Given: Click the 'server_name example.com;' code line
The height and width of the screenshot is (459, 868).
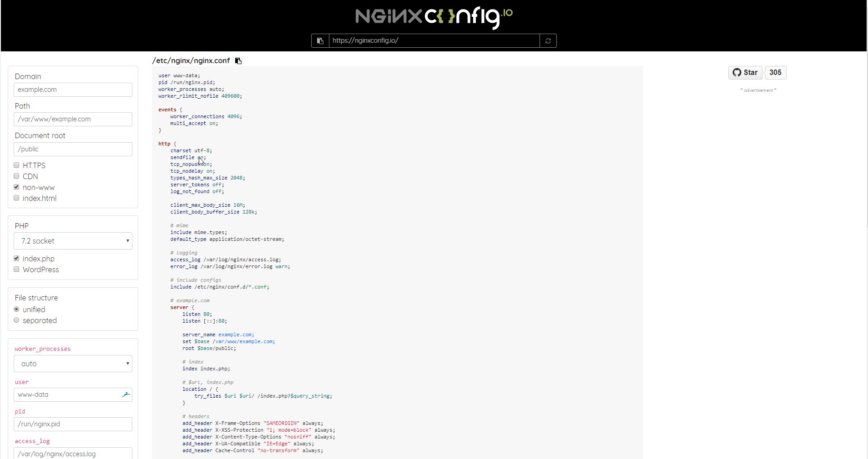Looking at the screenshot, I should (x=218, y=334).
